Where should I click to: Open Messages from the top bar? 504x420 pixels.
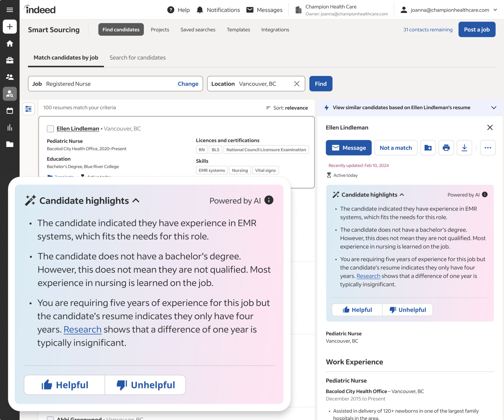pos(264,10)
